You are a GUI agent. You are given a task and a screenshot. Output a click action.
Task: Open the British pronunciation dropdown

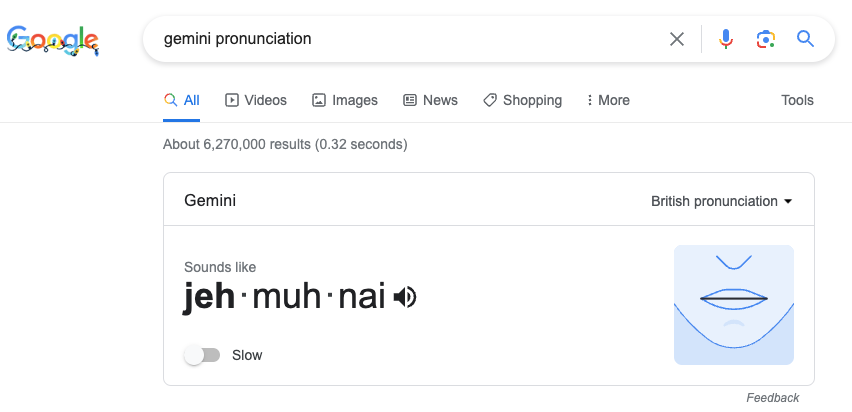(722, 201)
